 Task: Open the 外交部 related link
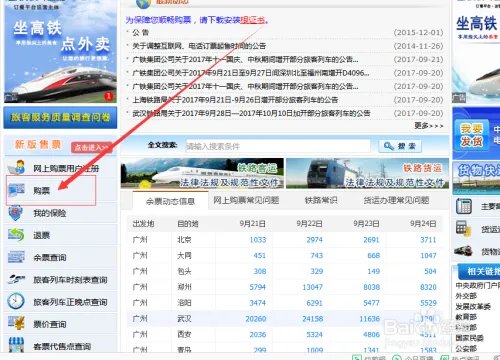coord(466,296)
